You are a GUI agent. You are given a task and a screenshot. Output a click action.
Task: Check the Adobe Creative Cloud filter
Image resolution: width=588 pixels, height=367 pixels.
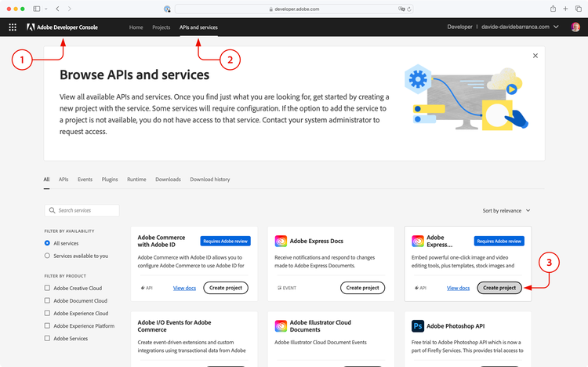coord(47,288)
